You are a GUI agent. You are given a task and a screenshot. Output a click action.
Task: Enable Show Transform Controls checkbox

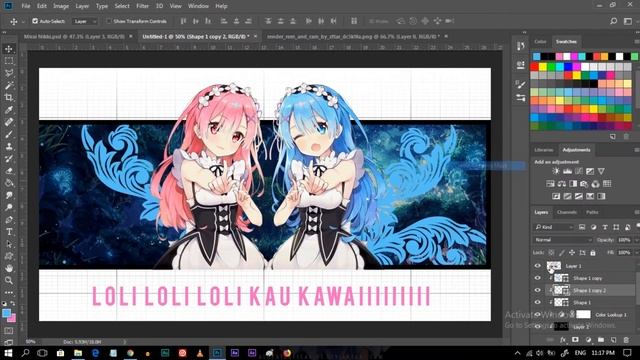tap(109, 21)
